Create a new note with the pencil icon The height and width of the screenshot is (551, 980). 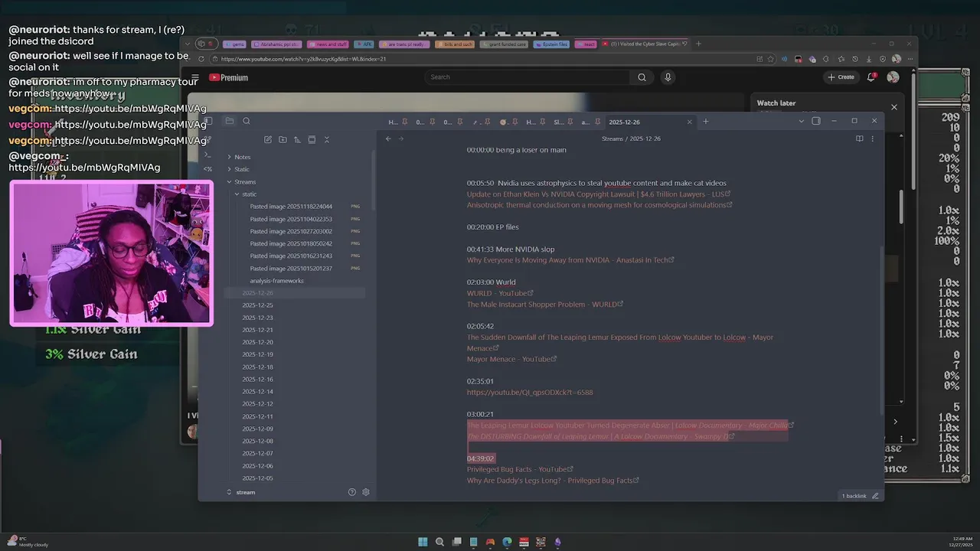pyautogui.click(x=268, y=139)
